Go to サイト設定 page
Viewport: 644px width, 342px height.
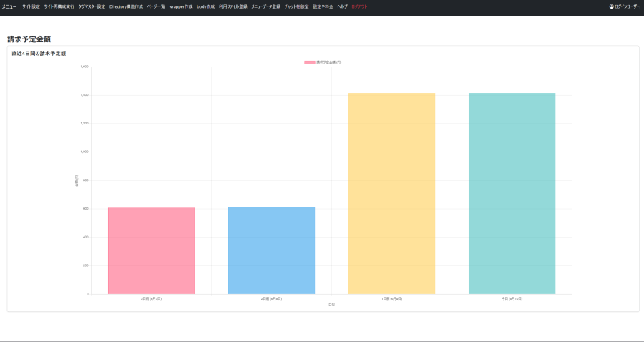[31, 6]
